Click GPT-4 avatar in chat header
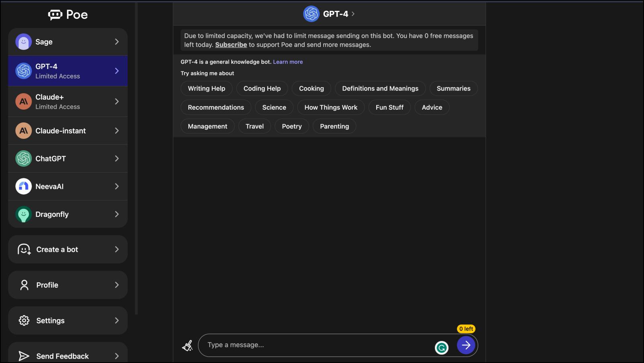This screenshot has width=644, height=363. (x=311, y=14)
